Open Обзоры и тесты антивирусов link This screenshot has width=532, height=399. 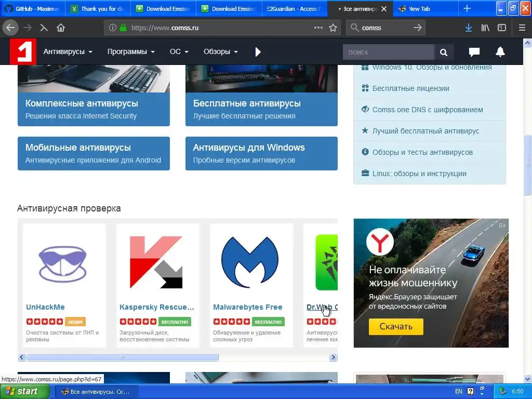(x=430, y=152)
